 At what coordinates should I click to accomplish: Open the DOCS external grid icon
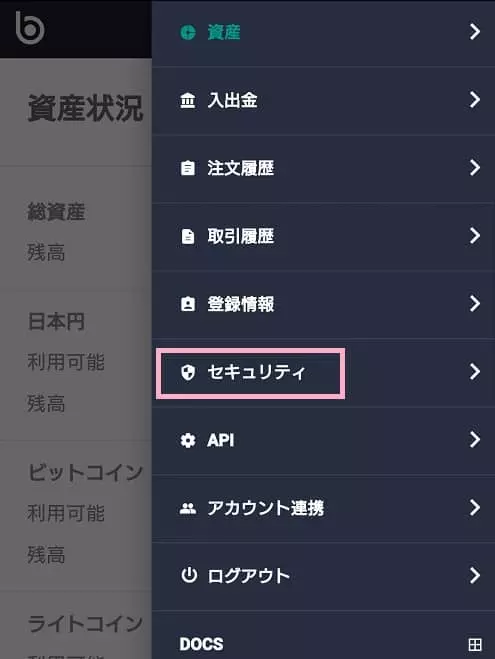[x=475, y=644]
